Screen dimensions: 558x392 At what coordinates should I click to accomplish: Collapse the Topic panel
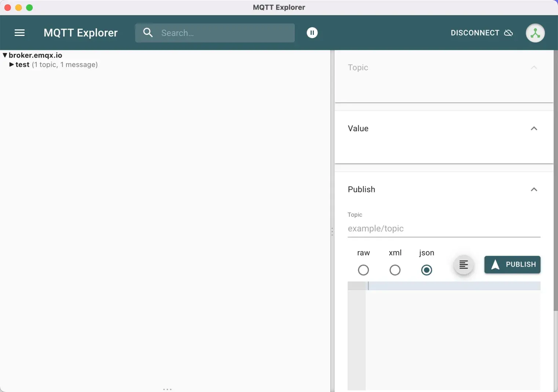(534, 67)
